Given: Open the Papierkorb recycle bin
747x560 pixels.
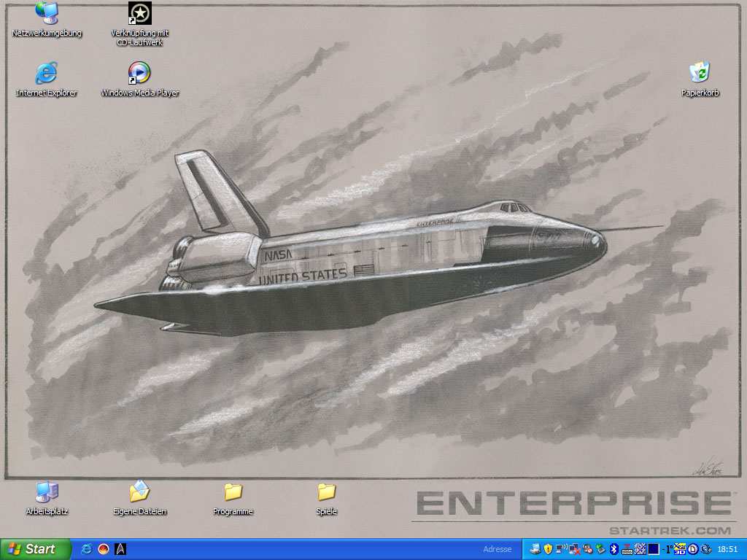Looking at the screenshot, I should pos(700,74).
